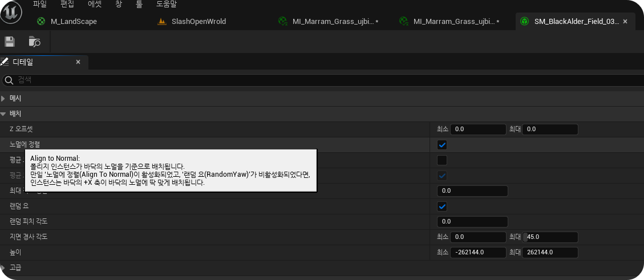The height and width of the screenshot is (280, 644).
Task: Save the asset with the floppy disk icon
Action: click(x=10, y=42)
